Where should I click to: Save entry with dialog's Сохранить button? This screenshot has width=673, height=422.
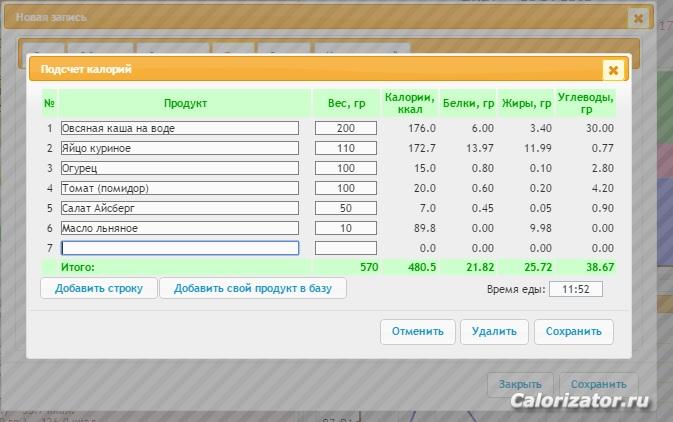[574, 331]
